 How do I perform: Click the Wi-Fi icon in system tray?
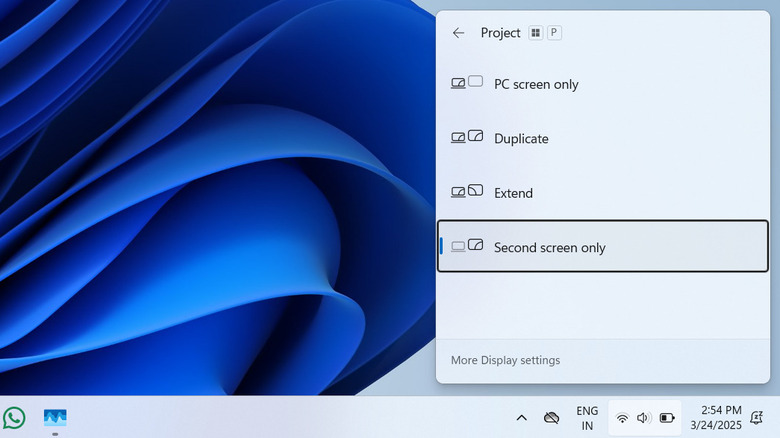tap(622, 418)
